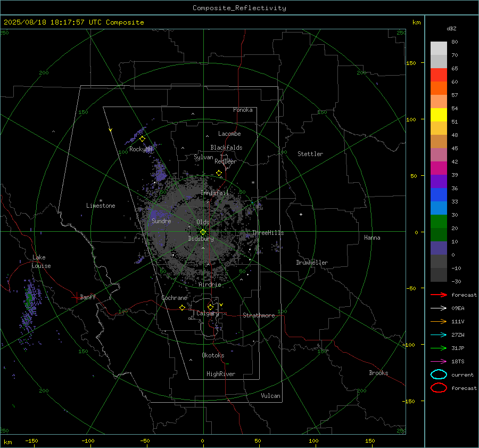Click the Cochrane city label
Screen dimensions: 479x448
174,298
